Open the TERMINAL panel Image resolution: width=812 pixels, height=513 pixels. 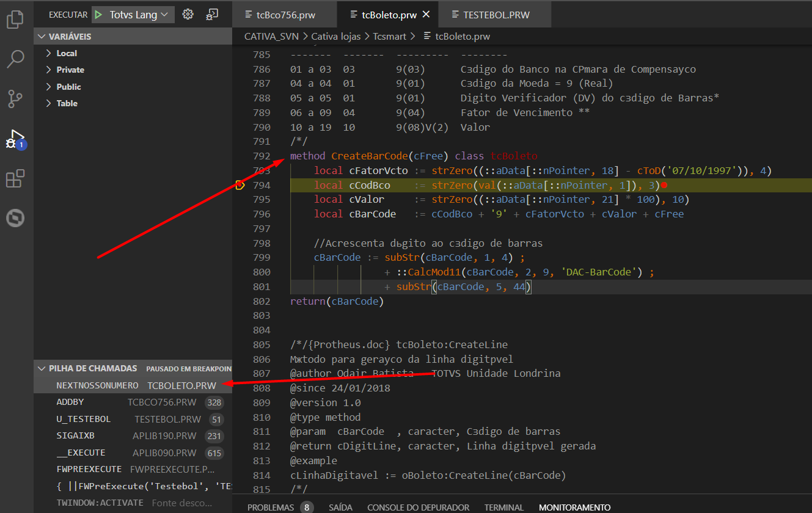pyautogui.click(x=503, y=507)
